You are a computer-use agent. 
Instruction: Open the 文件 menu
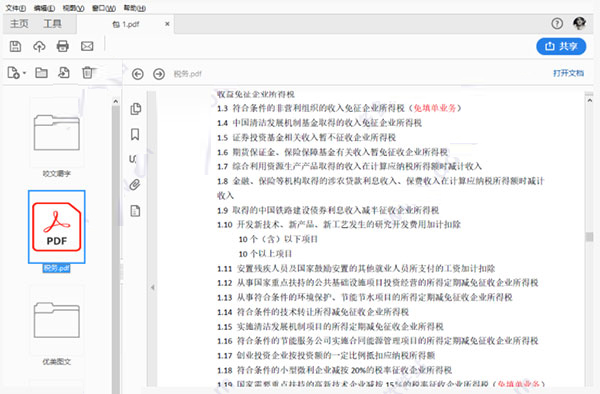16,8
